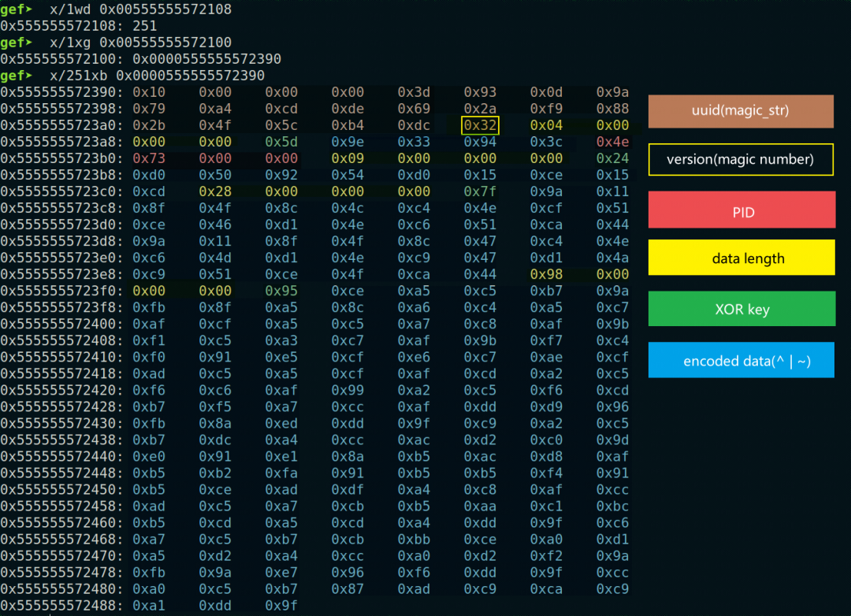Click address label 0x555555572428:

(x=62, y=406)
